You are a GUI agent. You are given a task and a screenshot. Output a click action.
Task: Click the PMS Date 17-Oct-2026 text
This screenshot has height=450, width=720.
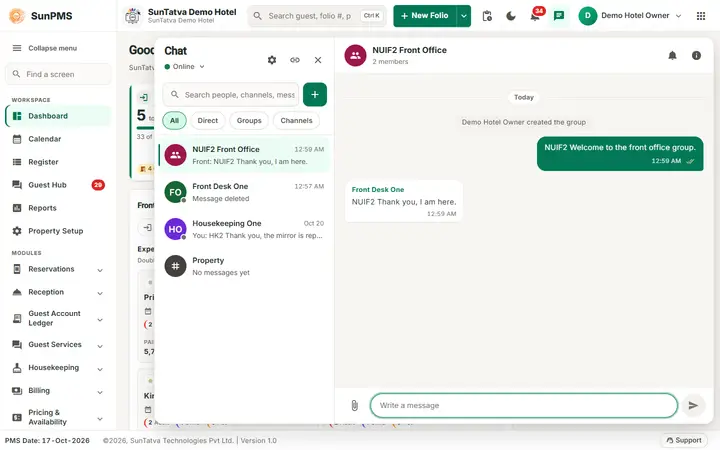pyautogui.click(x=47, y=441)
